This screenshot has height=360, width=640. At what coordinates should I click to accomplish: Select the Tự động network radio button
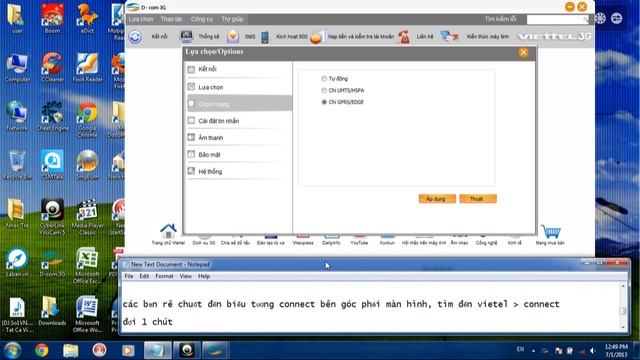(x=324, y=78)
